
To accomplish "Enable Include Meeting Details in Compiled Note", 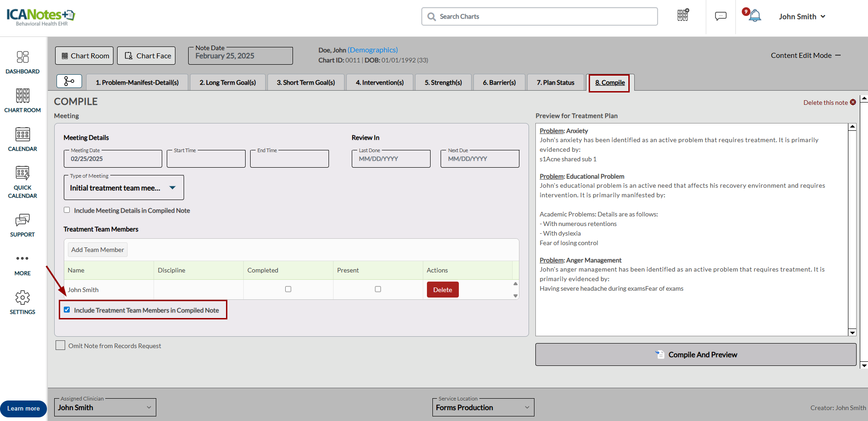I will pyautogui.click(x=67, y=210).
